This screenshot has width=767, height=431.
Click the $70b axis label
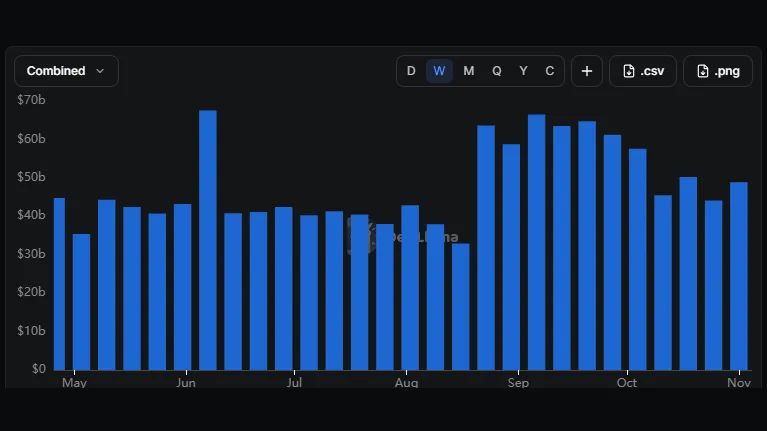pos(31,100)
